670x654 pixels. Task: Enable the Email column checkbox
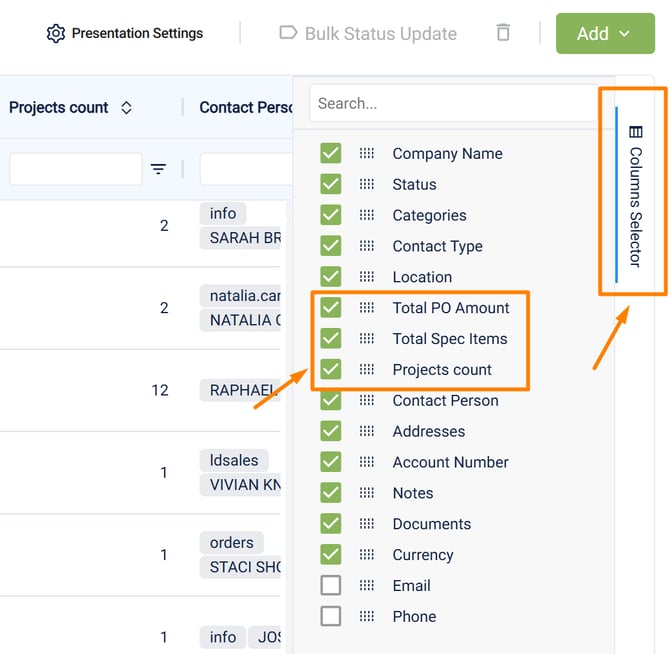330,586
